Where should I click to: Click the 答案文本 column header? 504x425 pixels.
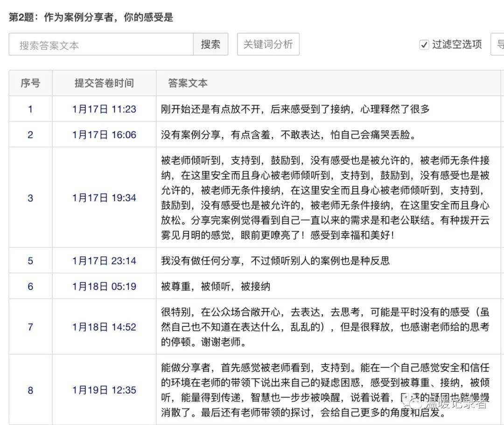pos(188,83)
